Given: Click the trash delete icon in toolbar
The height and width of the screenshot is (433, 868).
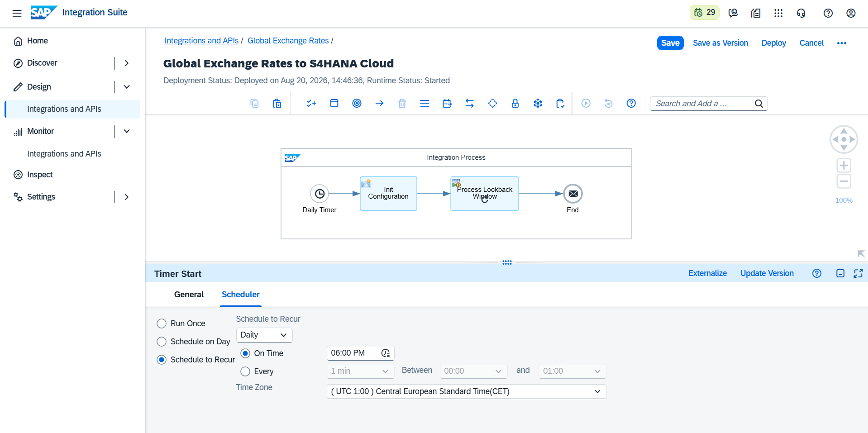Looking at the screenshot, I should tap(402, 104).
